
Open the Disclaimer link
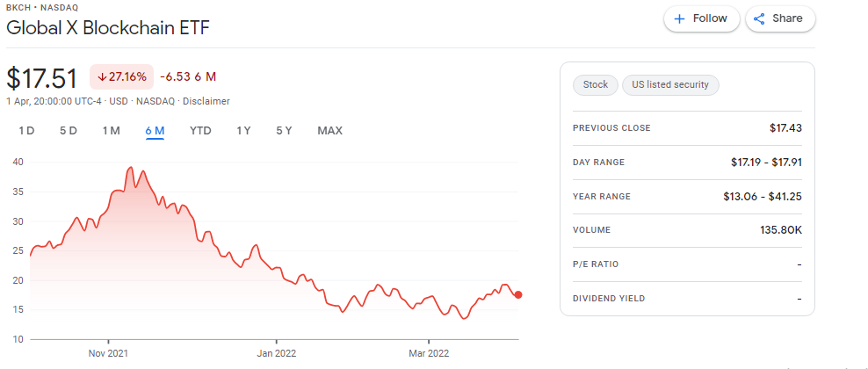pos(206,101)
